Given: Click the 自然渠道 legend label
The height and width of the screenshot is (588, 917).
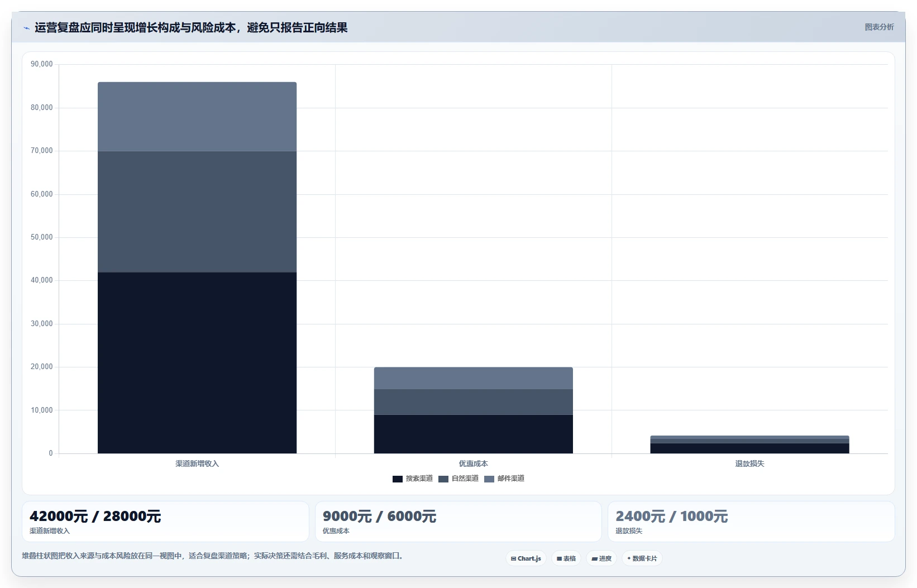Looking at the screenshot, I should pyautogui.click(x=465, y=479).
